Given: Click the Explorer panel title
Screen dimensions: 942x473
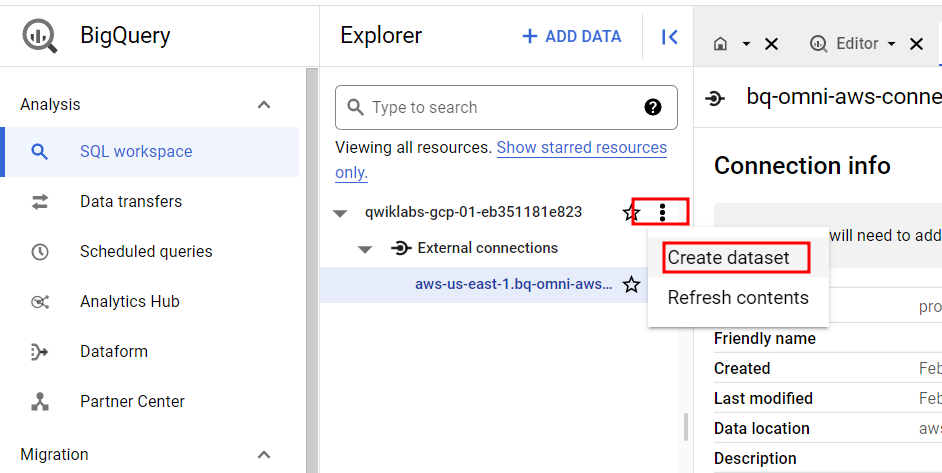Looking at the screenshot, I should pos(381,35).
